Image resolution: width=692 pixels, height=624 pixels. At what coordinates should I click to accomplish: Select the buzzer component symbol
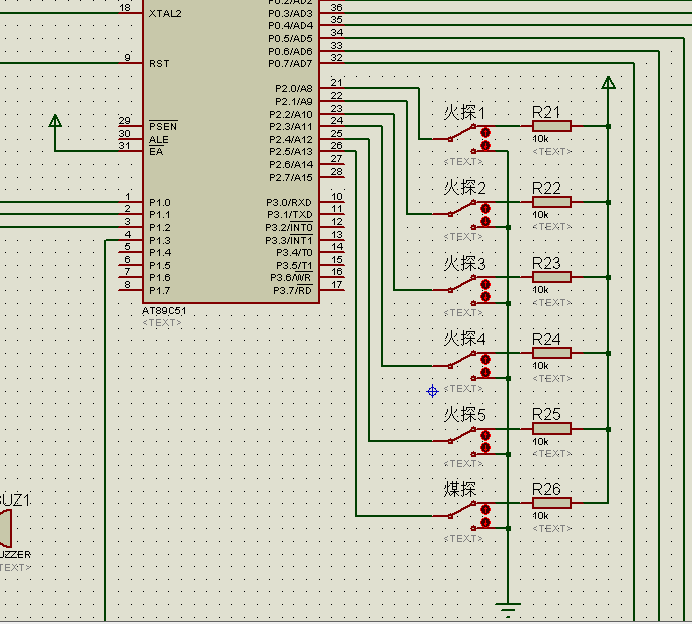5,528
